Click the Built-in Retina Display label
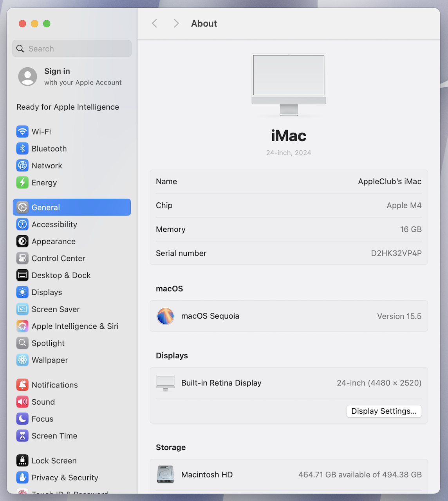The width and height of the screenshot is (448, 501). [x=221, y=383]
